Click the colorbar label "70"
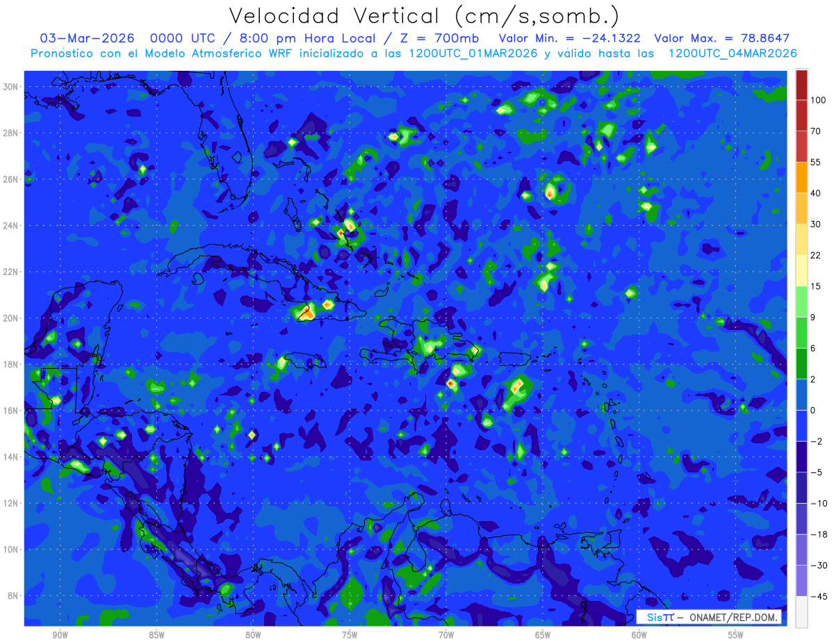This screenshot has width=834, height=644. coord(815,131)
